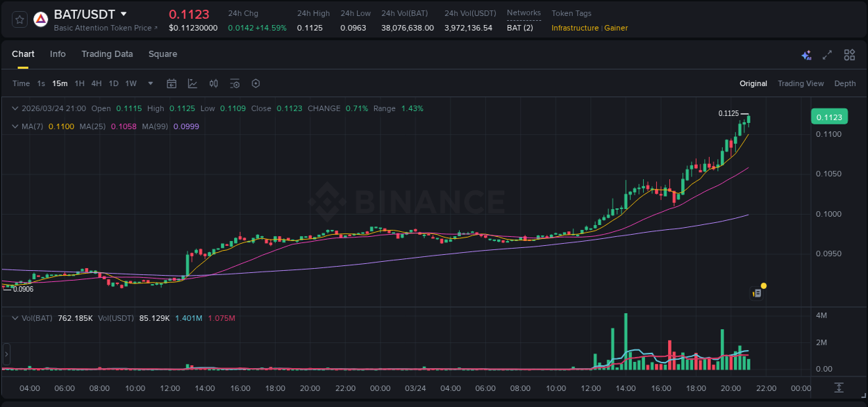Click 24h Vol(BAT) 38,076,638.00
The width and height of the screenshot is (868, 407).
click(x=408, y=28)
